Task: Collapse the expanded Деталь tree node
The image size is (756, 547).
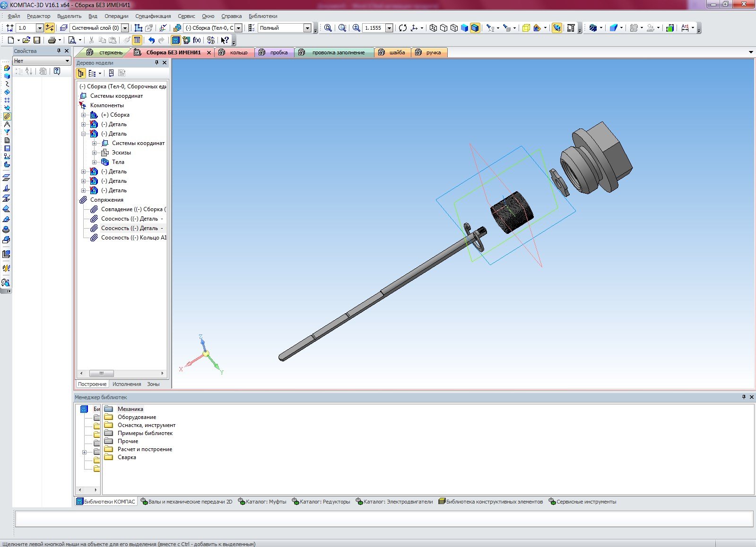Action: pos(84,134)
